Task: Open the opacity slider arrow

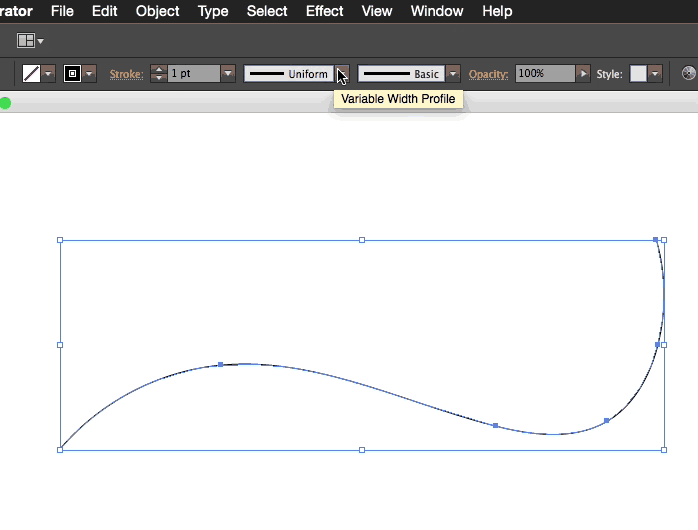Action: (x=583, y=73)
